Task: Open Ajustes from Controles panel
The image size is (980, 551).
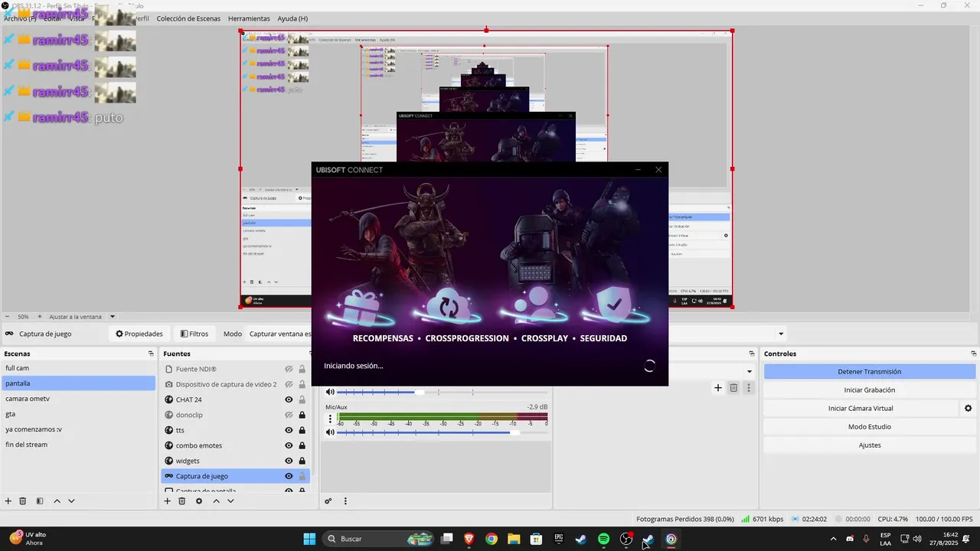Action: tap(869, 445)
